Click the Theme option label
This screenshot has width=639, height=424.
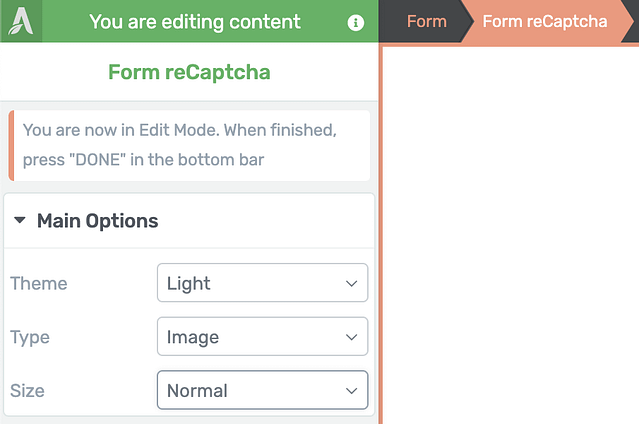coord(39,283)
